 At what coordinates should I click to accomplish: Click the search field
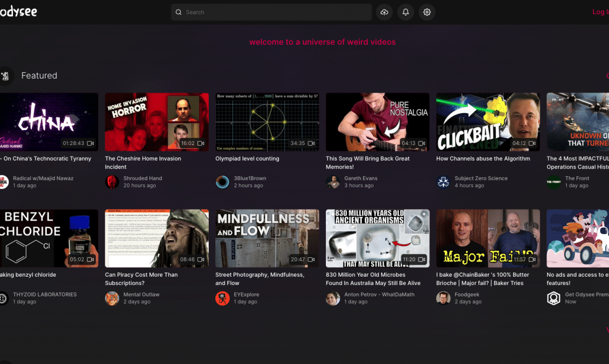271,12
